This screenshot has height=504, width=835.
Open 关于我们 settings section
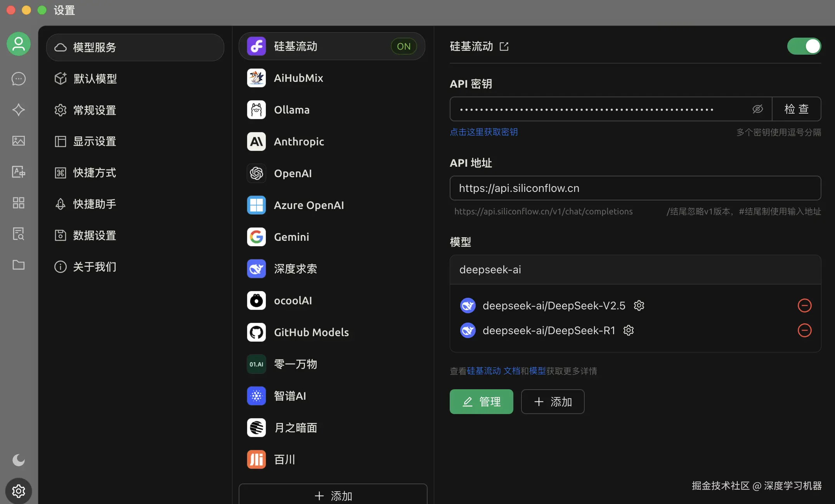[x=135, y=267]
